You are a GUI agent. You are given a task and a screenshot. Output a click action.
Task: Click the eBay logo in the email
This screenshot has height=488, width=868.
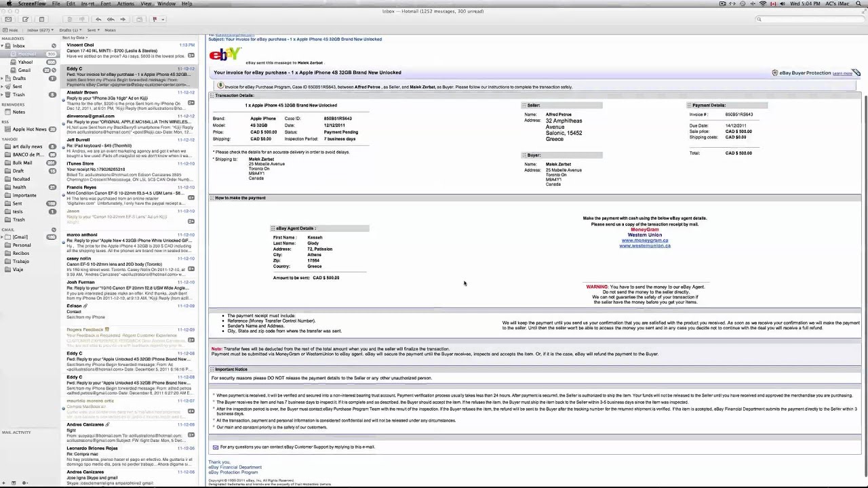[x=224, y=54]
